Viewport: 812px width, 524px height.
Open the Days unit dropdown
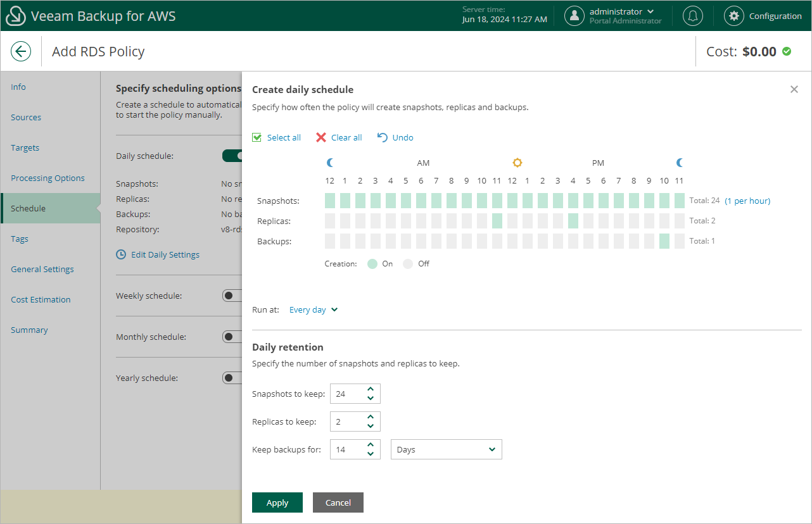click(447, 449)
